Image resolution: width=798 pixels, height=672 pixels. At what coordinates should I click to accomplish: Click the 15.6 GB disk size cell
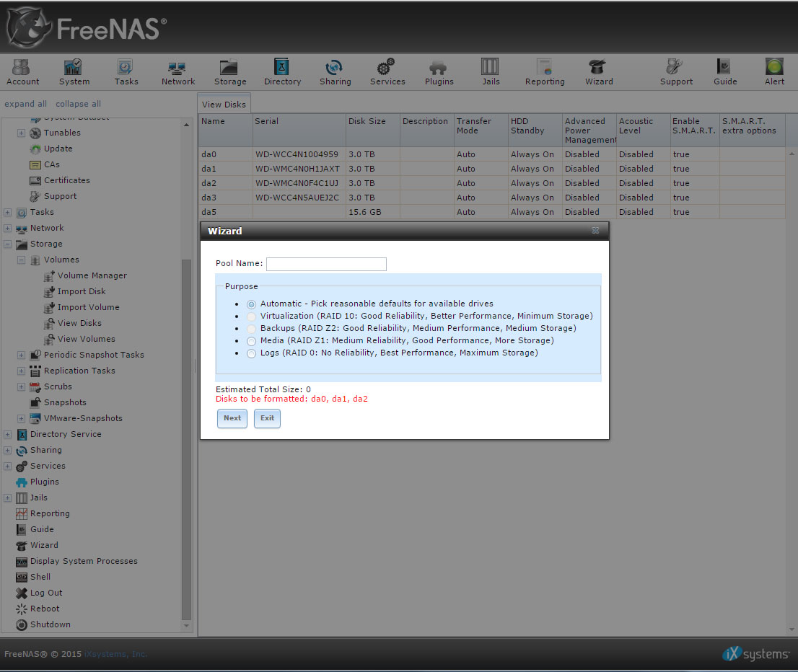pyautogui.click(x=372, y=212)
